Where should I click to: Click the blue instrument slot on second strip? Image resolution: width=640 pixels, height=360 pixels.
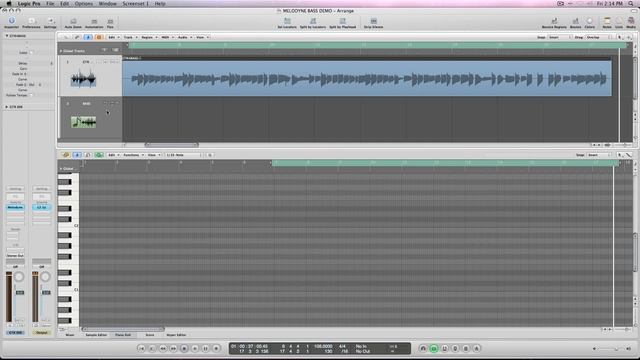(42, 207)
